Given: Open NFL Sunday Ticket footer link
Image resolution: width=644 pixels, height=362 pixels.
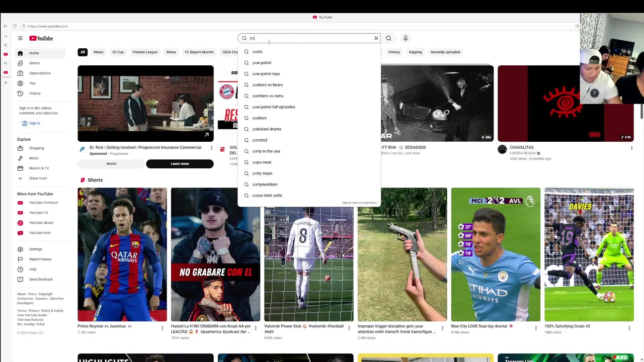Looking at the screenshot, I should click(31, 324).
